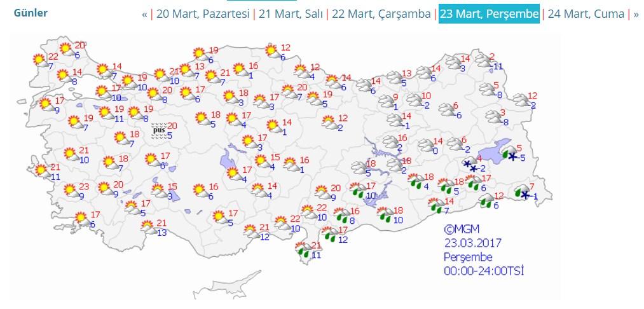Viewport: 644px width, 309px height.
Task: Select cloudy icon labeled 14/0
Action: point(427,146)
